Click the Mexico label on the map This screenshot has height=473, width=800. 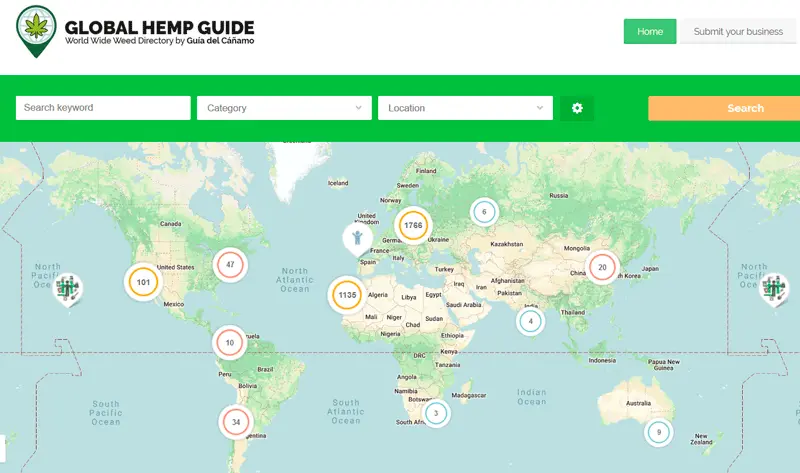[x=173, y=304]
